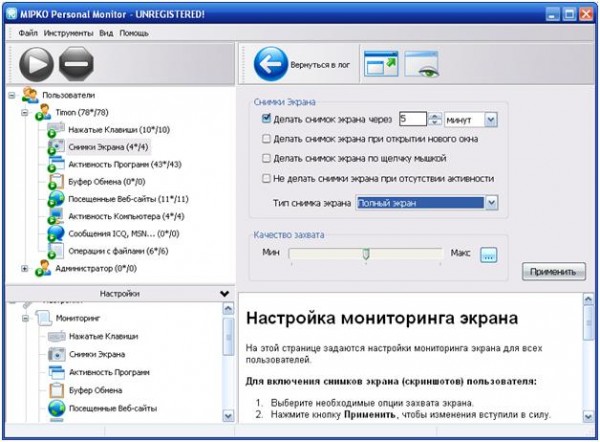The image size is (600, 442).
Task: Open the Вид menu
Action: [x=106, y=33]
